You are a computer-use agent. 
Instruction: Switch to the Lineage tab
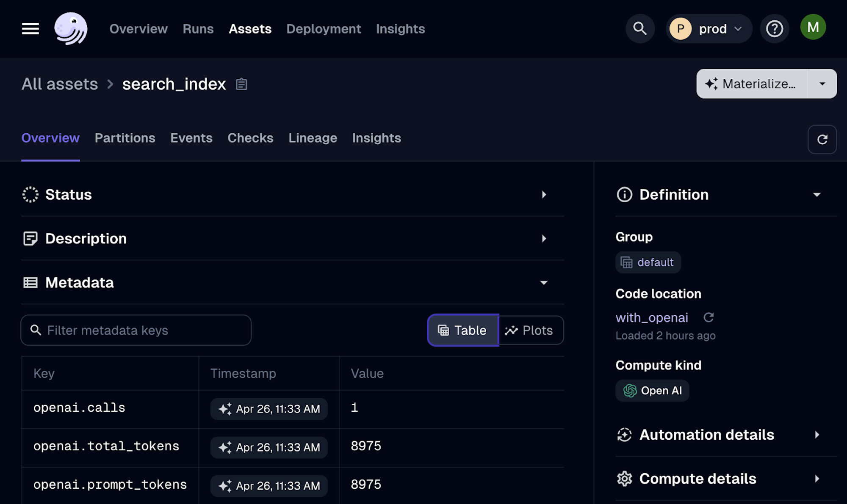point(313,138)
